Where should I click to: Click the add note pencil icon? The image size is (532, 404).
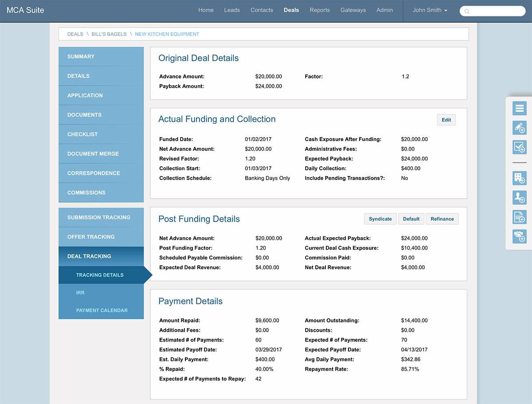click(x=520, y=127)
